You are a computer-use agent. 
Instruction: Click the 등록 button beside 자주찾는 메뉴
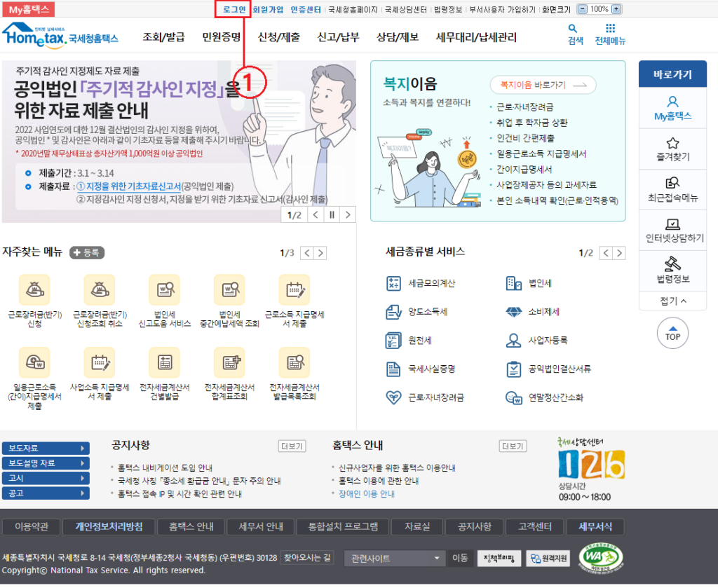pyautogui.click(x=87, y=252)
